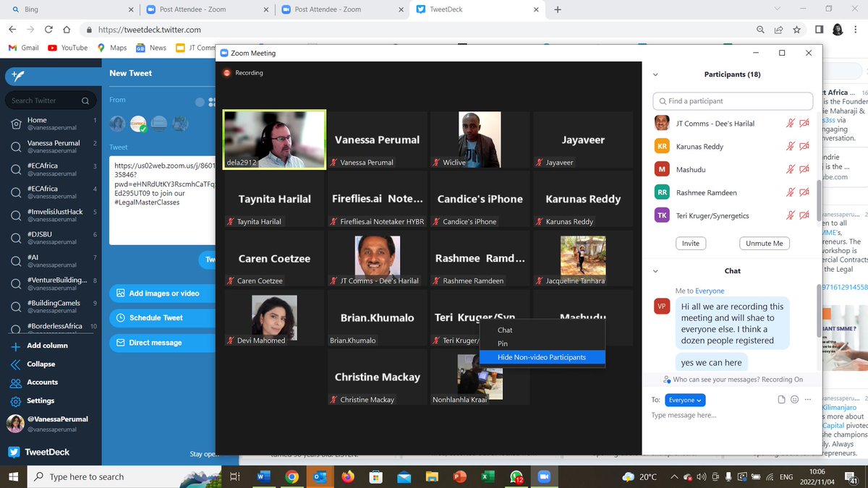
Task: Reload the page in Chrome
Action: pyautogui.click(x=48, y=30)
